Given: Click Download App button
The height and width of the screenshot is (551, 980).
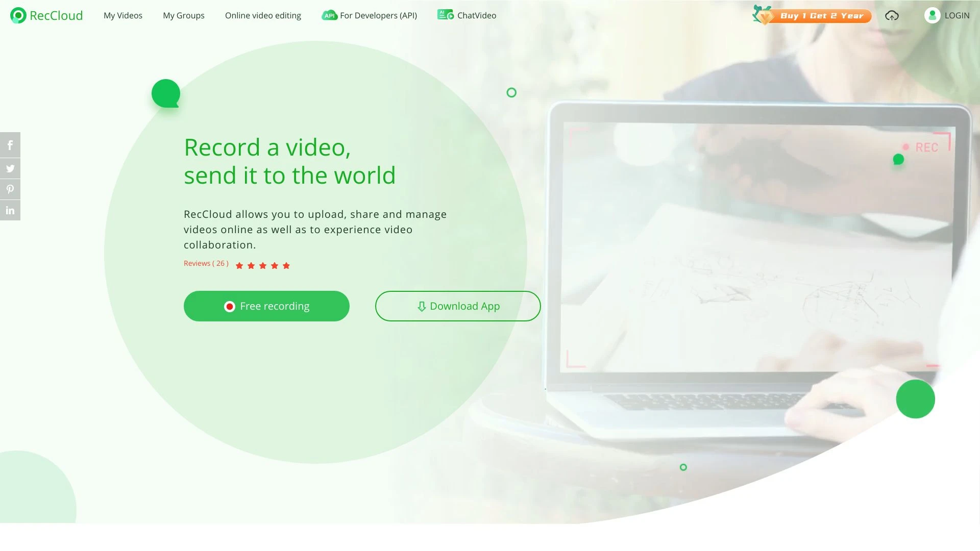Looking at the screenshot, I should point(458,306).
